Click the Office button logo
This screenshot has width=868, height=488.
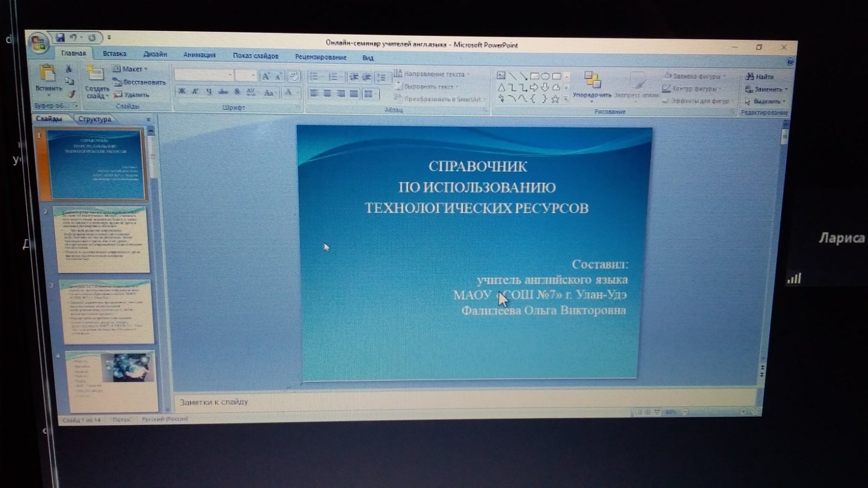[39, 44]
